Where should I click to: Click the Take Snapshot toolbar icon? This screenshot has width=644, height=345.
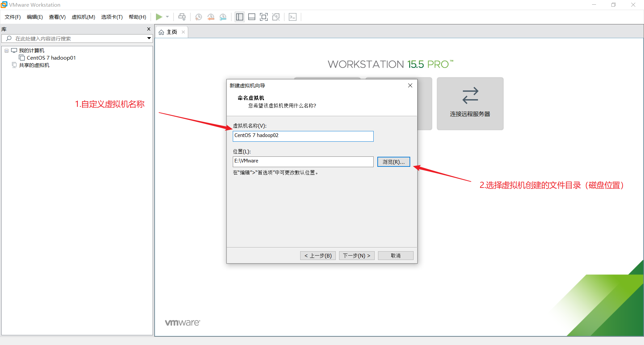click(x=199, y=17)
